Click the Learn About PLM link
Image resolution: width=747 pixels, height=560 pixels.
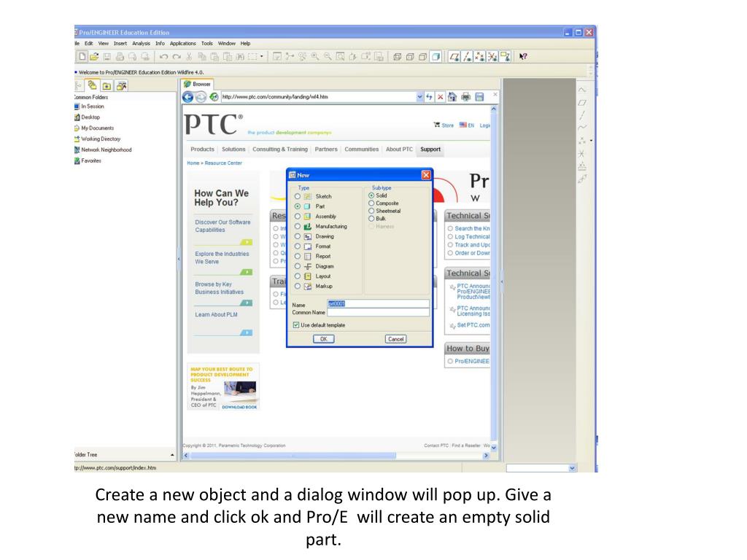pos(216,315)
